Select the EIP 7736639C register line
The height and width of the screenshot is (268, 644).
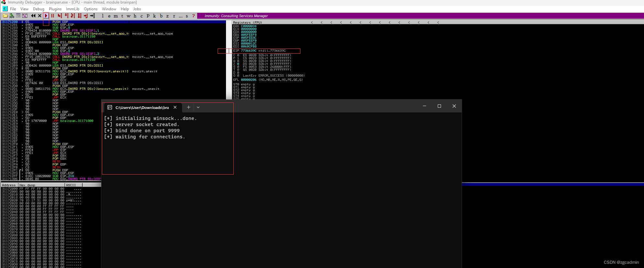pyautogui.click(x=259, y=51)
